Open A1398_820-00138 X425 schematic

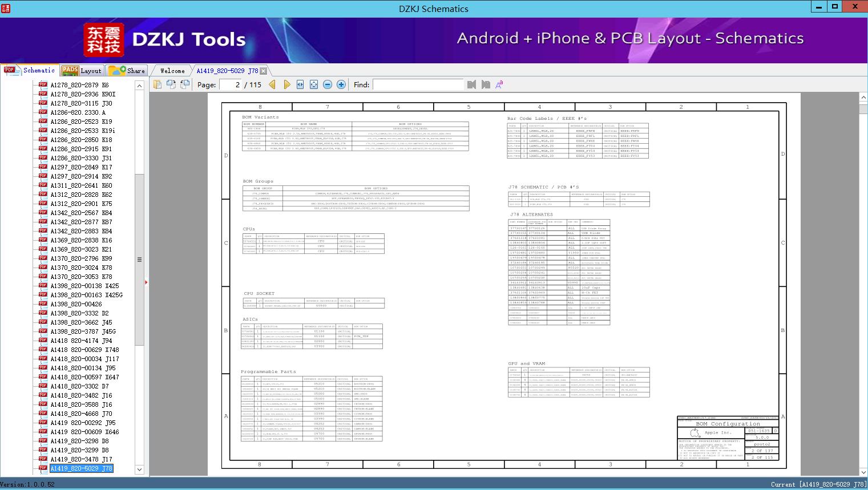[x=85, y=286]
